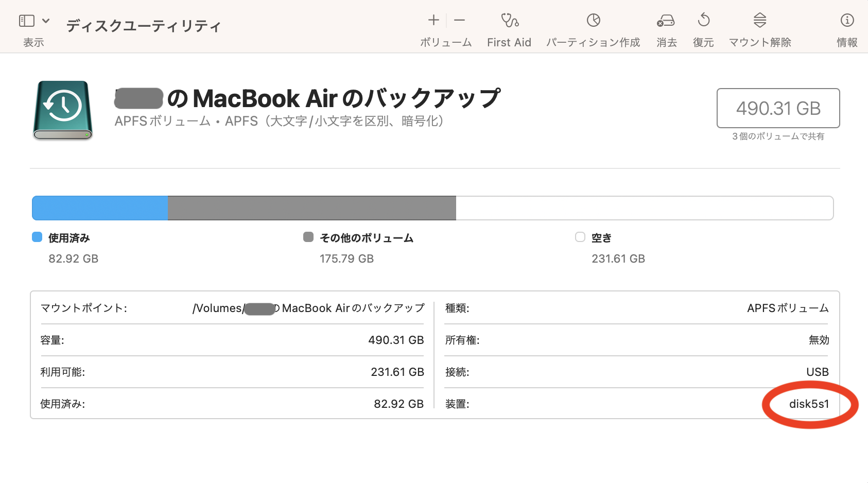868x483 pixels.
Task: Click the white free segment of storage bar
Action: [x=645, y=208]
